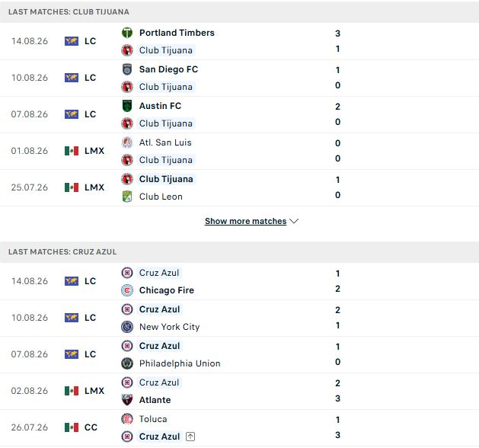Click the advancing arrow icon beside Cruz Azul
479x448 pixels.
190,437
